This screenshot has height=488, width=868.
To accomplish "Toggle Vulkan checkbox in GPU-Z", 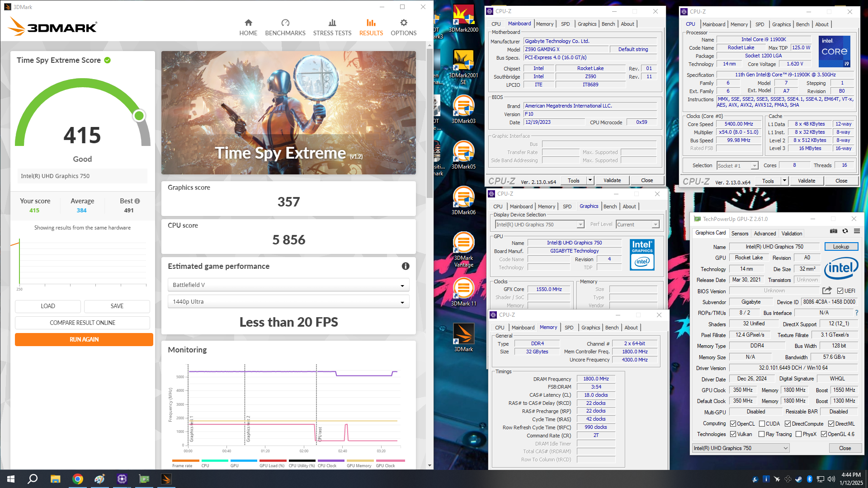I will 733,434.
